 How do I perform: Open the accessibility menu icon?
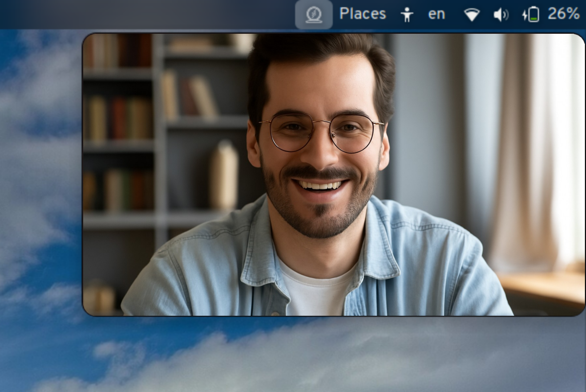point(407,15)
